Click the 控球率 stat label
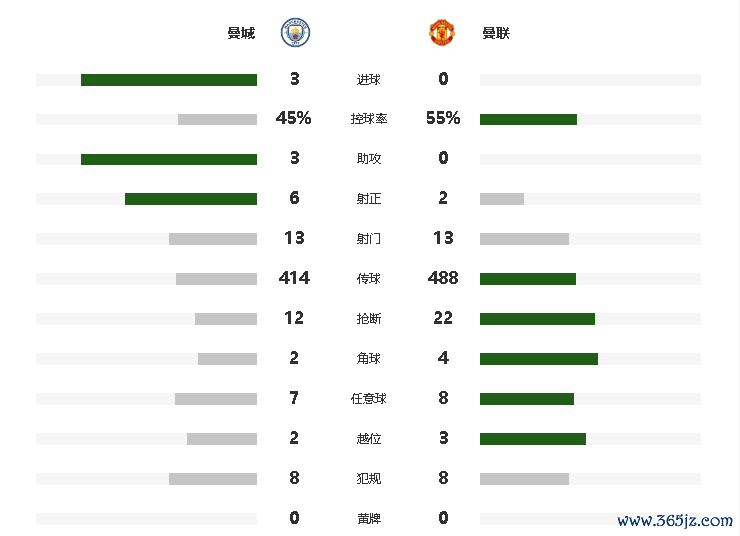This screenshot has height=536, width=740. pos(368,119)
